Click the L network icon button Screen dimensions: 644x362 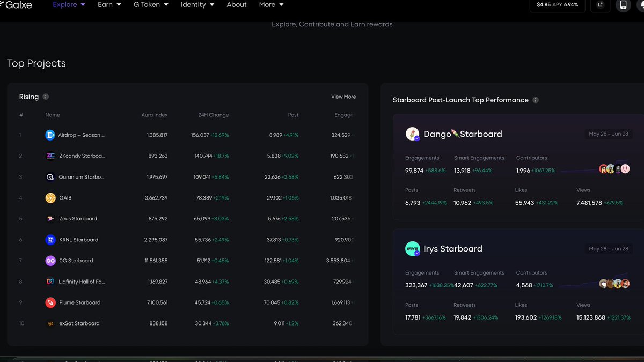coord(600,5)
